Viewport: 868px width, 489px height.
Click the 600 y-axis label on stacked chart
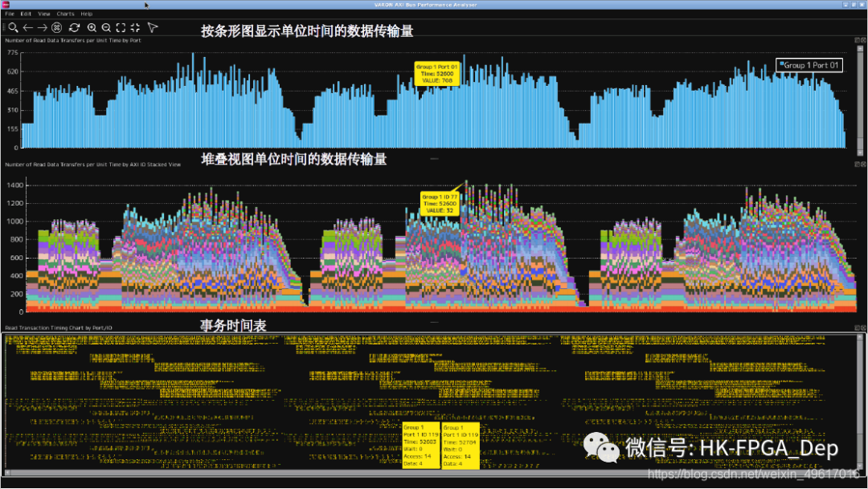point(17,258)
